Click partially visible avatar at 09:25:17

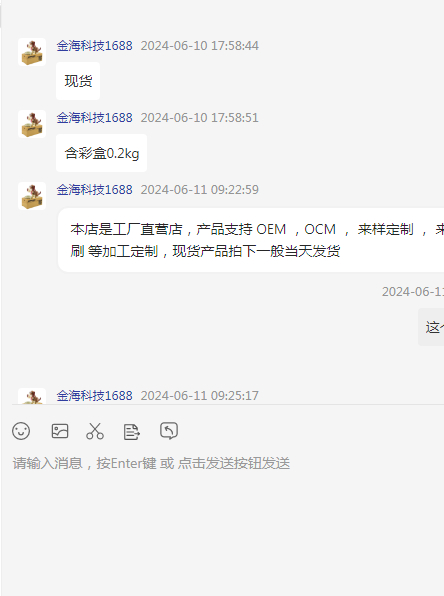32,396
